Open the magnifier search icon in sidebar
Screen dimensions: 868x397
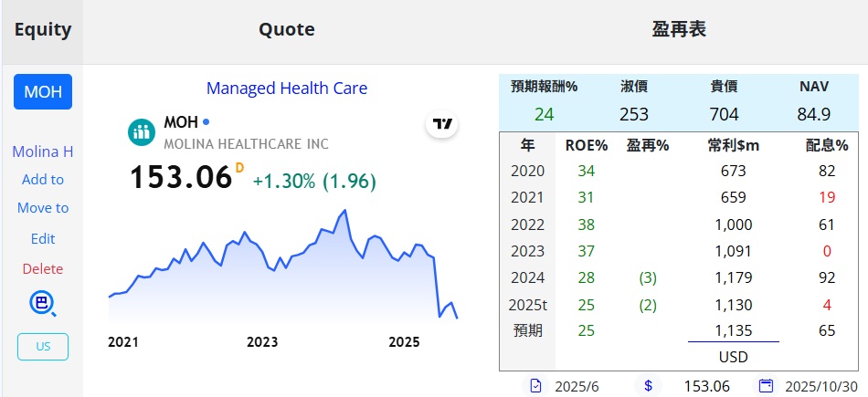(x=43, y=304)
